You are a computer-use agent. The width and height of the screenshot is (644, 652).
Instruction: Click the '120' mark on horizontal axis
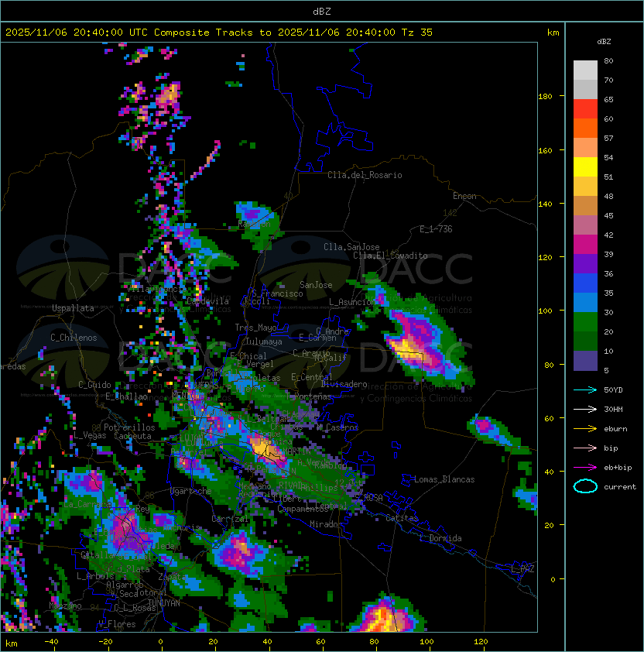(481, 642)
